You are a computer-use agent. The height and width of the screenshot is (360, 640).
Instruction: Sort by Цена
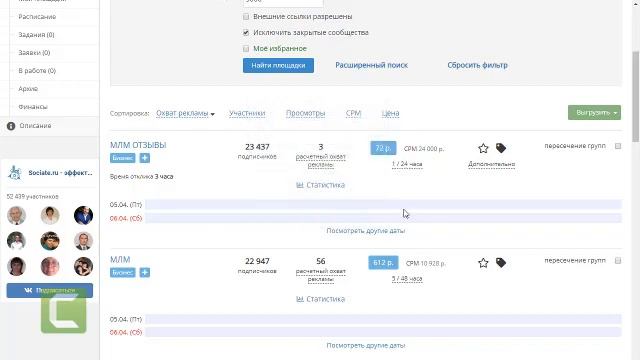[391, 113]
